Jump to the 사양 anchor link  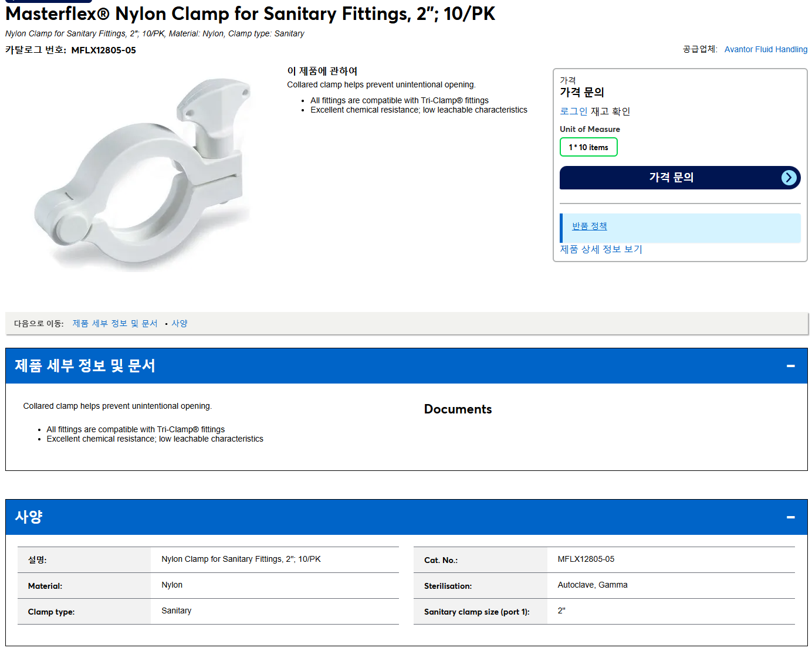(x=180, y=324)
